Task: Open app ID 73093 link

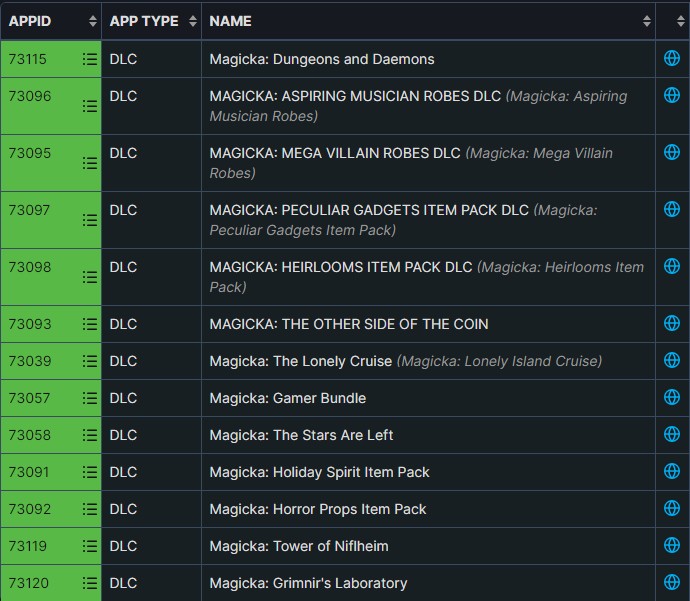Action: pos(29,324)
